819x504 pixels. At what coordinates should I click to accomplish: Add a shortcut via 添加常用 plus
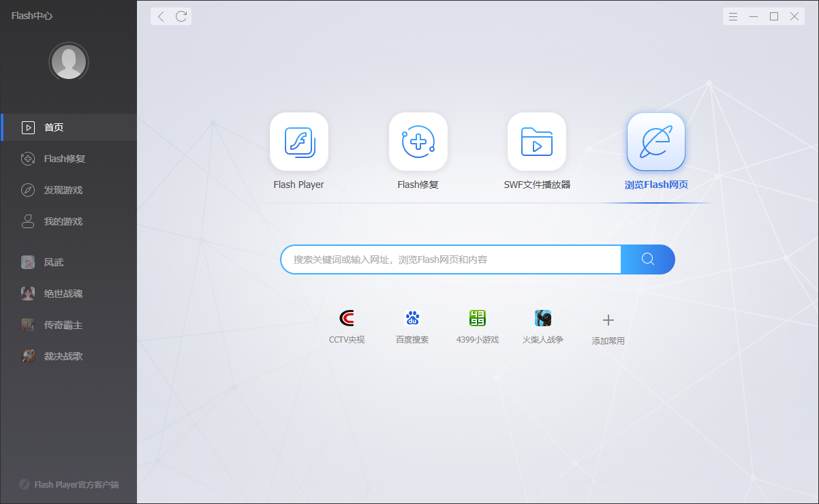(x=608, y=320)
